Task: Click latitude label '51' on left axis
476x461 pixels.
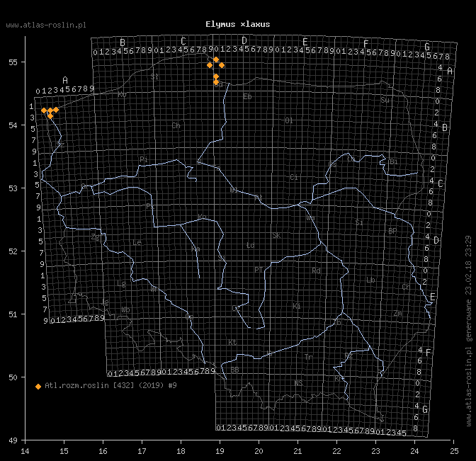Action: tap(13, 314)
